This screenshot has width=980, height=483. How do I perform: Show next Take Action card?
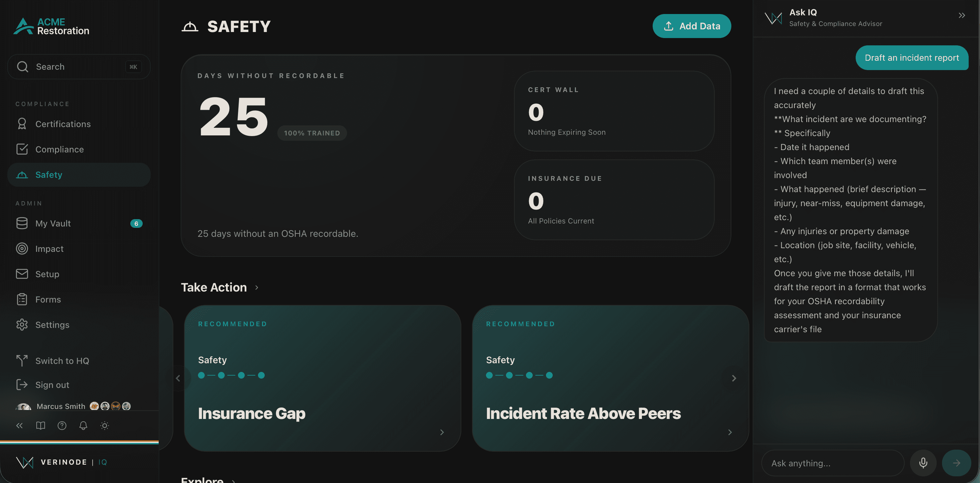[x=734, y=378]
